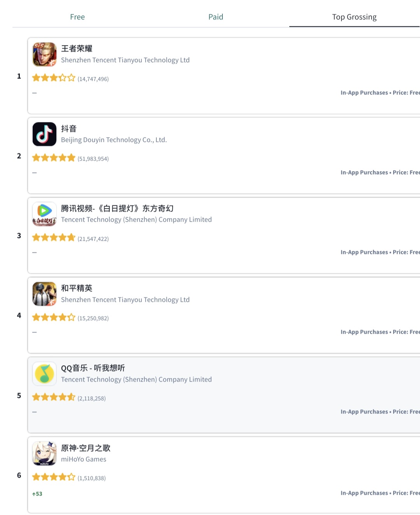Click Shenzhen Tencent Tianyou publisher under 和平精英

pos(125,300)
